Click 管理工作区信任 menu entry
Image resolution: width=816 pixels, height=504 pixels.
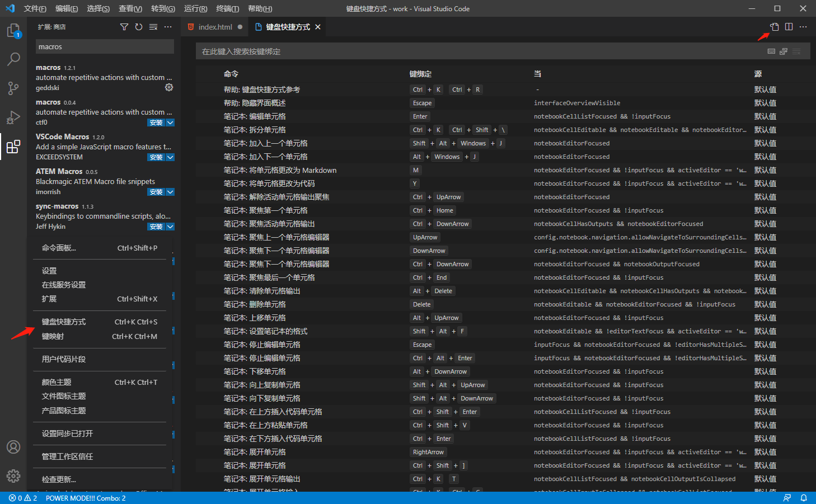pyautogui.click(x=100, y=456)
